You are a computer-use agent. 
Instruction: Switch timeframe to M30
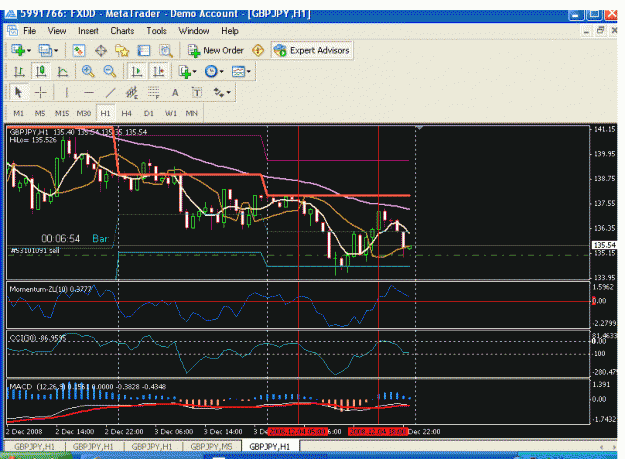[x=83, y=113]
